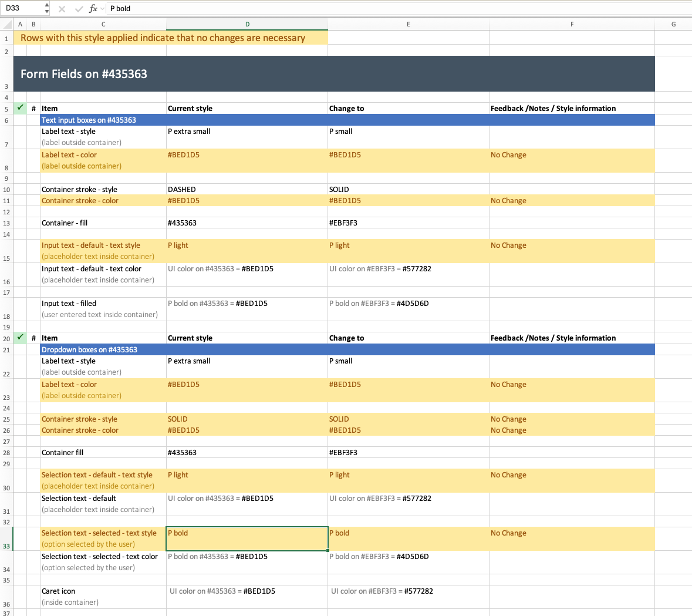
Task: Click the green checkmark cell in row 20
Action: click(x=20, y=338)
